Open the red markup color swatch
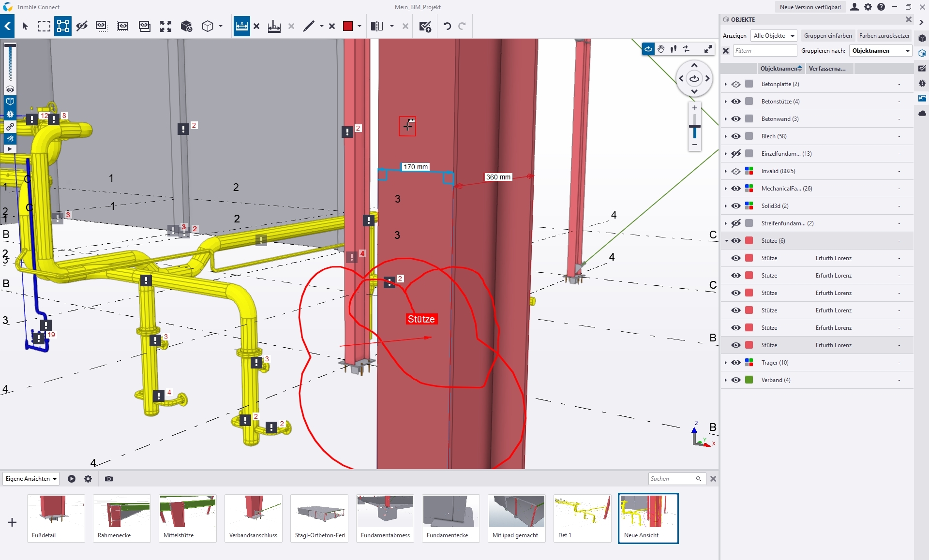 pyautogui.click(x=348, y=26)
